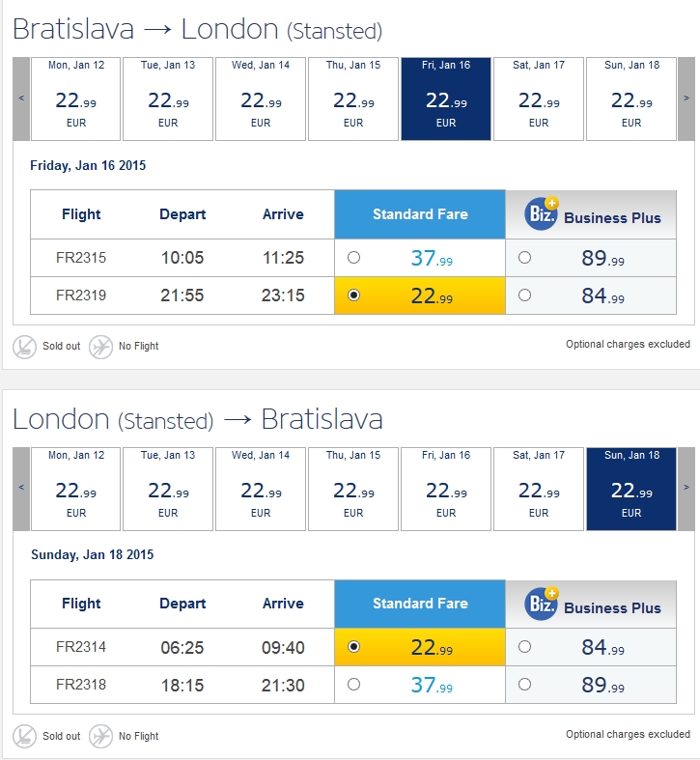Select Business Plus 84.99 for flight FR2319
700x760 pixels.
pyautogui.click(x=524, y=296)
